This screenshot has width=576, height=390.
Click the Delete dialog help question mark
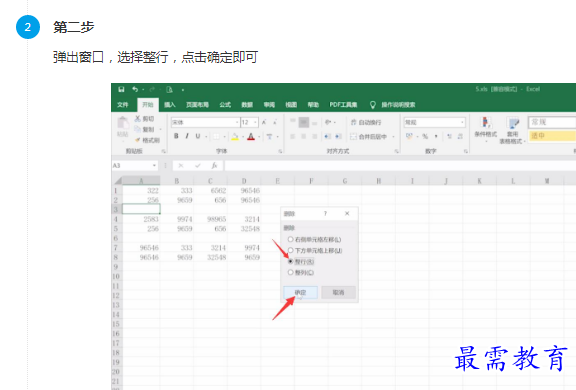[325, 213]
